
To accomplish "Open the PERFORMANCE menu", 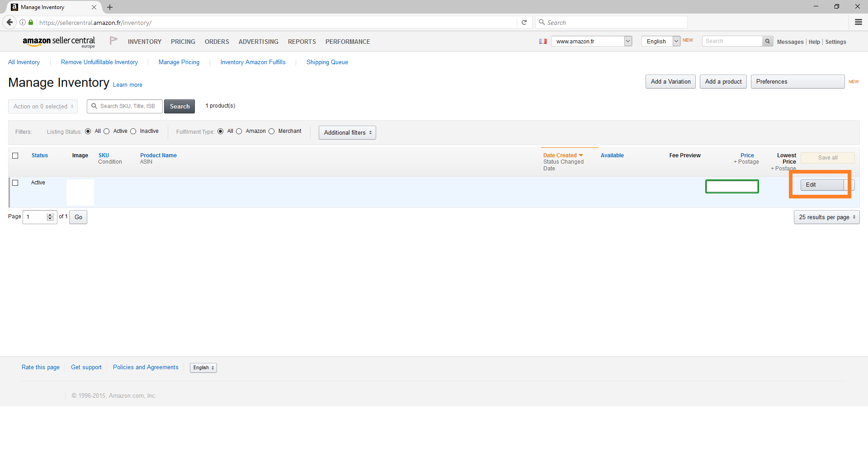I will pos(348,42).
